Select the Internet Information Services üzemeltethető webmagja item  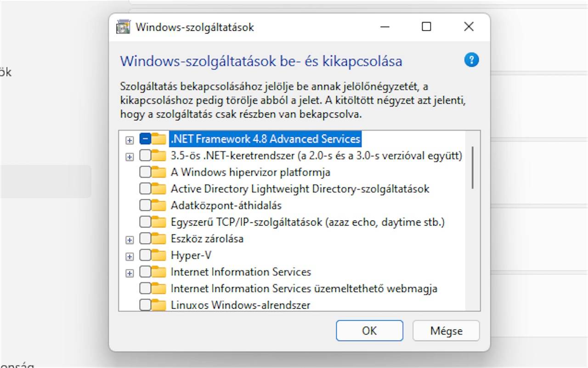click(x=304, y=289)
